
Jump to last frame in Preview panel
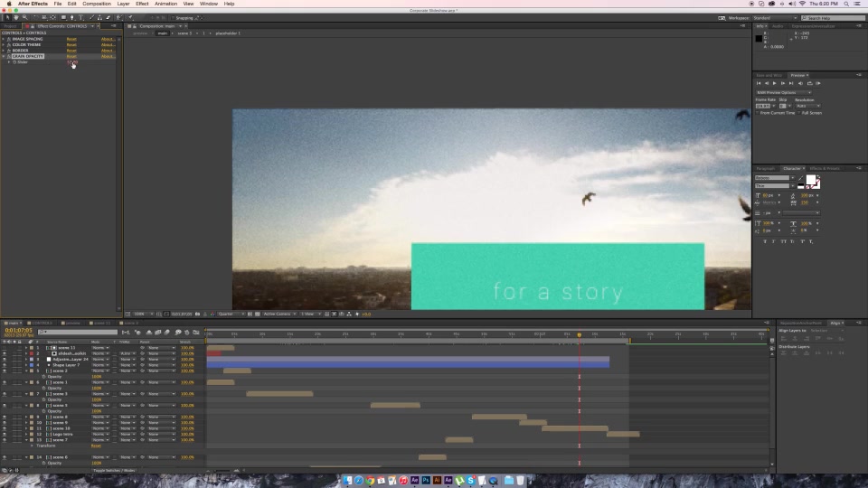(x=791, y=83)
